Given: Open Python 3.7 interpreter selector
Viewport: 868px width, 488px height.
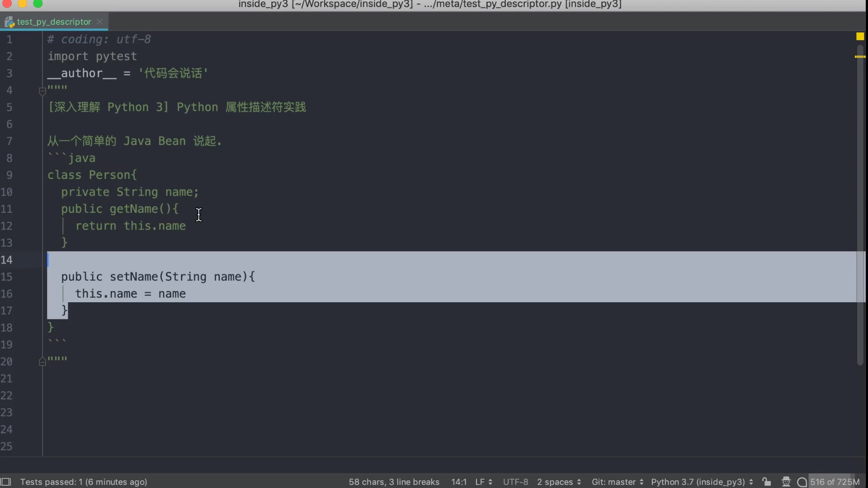Looking at the screenshot, I should click(x=702, y=482).
